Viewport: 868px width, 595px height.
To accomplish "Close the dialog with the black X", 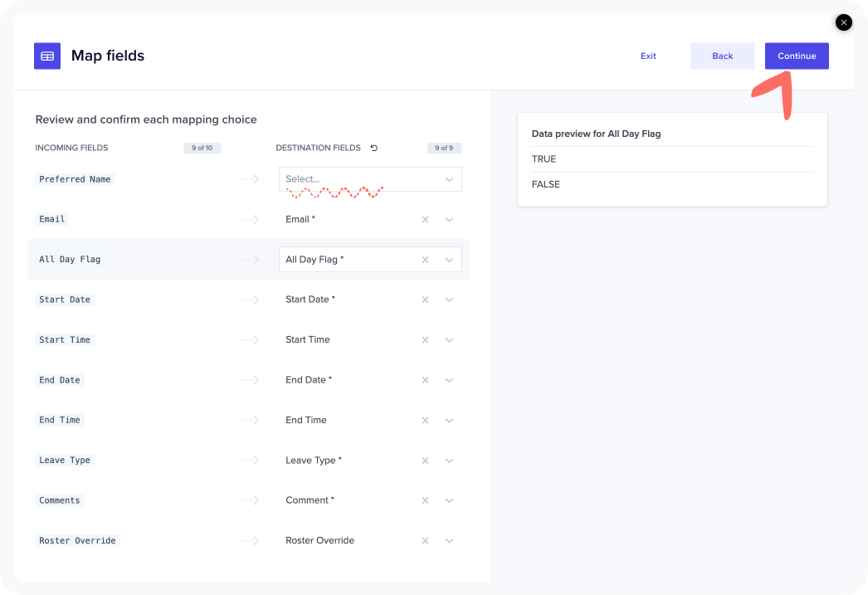I will [844, 22].
